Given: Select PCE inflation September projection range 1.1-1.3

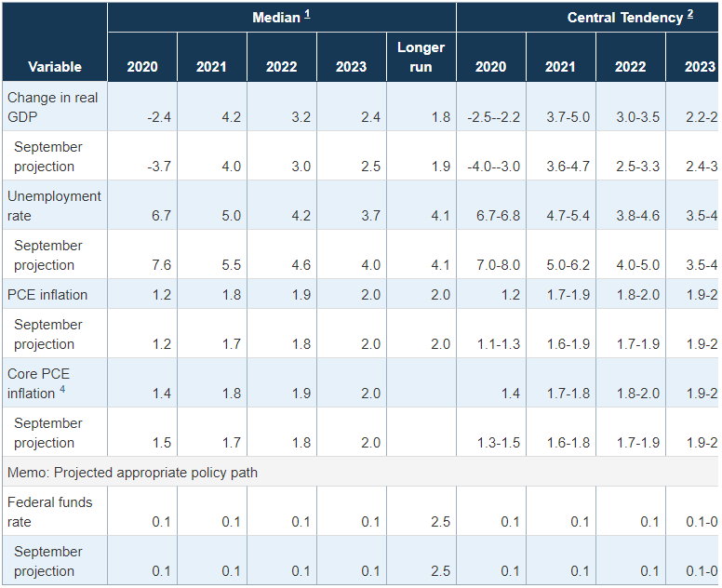Looking at the screenshot, I should pos(499,344).
